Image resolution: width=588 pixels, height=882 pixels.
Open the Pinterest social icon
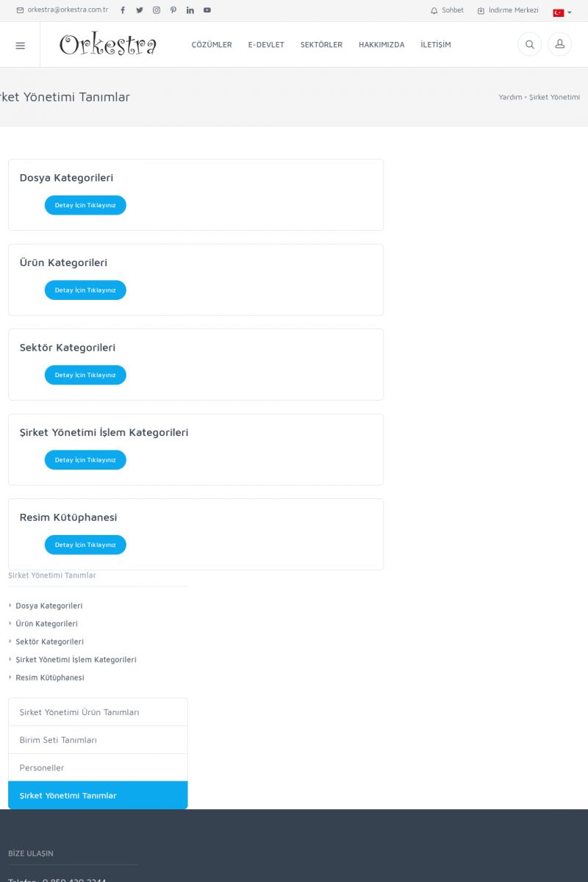[x=173, y=10]
